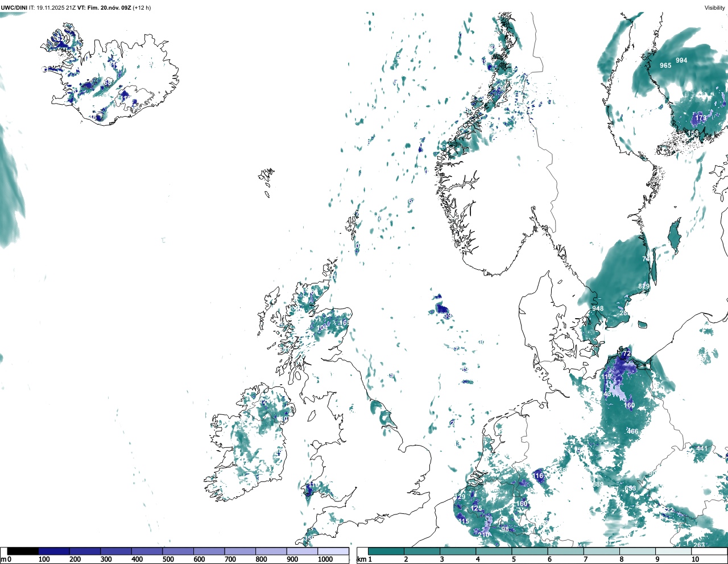Click the '98' visibility value on the map
This screenshot has height=564, width=728.
pyautogui.click(x=505, y=529)
